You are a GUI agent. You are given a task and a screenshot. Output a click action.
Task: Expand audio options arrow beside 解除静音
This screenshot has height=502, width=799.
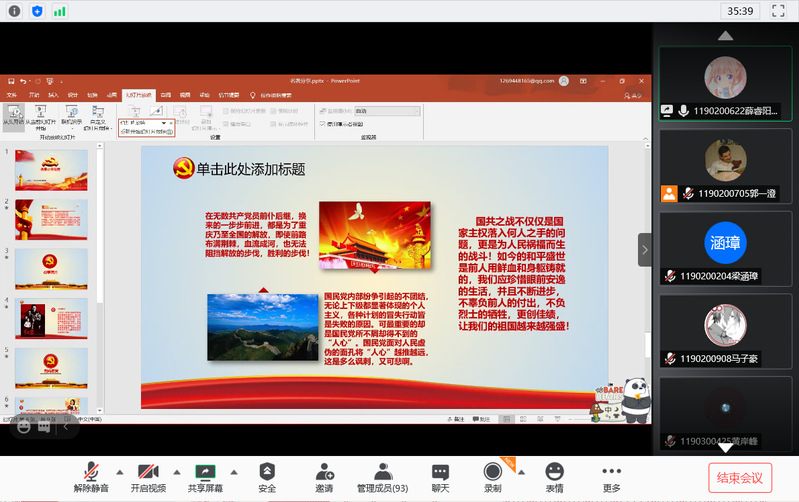120,471
